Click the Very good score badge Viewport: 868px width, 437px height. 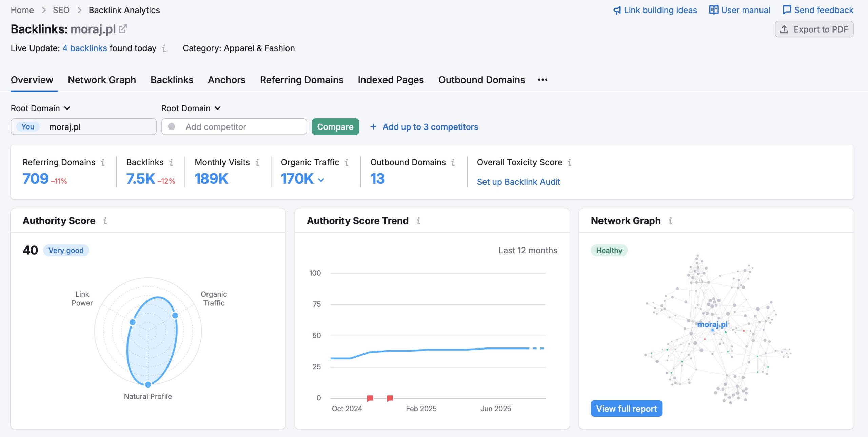tap(66, 251)
